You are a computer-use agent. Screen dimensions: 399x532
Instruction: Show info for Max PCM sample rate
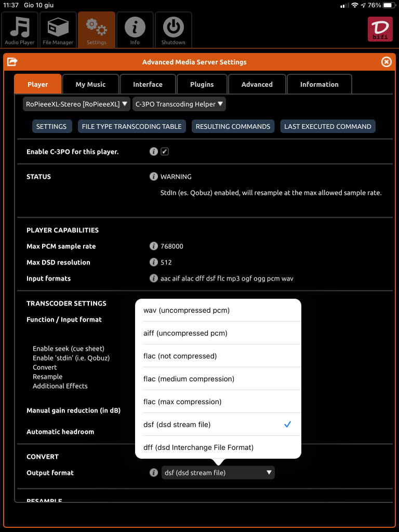tap(154, 246)
